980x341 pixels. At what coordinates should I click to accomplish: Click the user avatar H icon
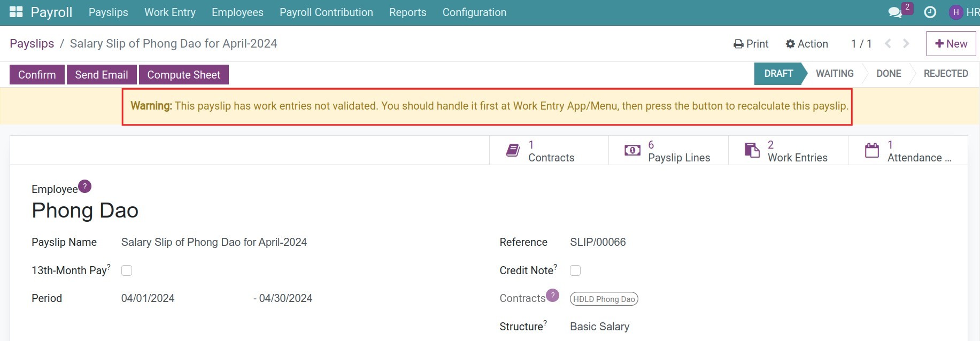(955, 12)
